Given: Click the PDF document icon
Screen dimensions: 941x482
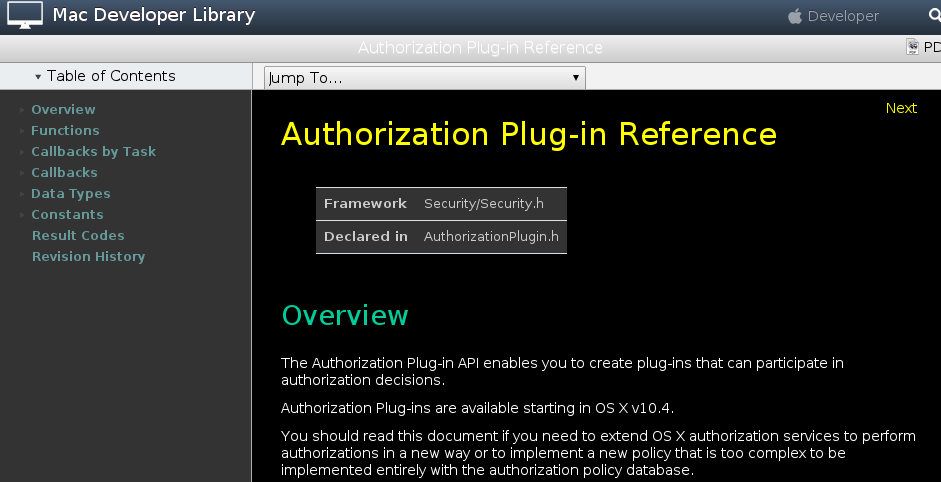Looking at the screenshot, I should [x=913, y=47].
